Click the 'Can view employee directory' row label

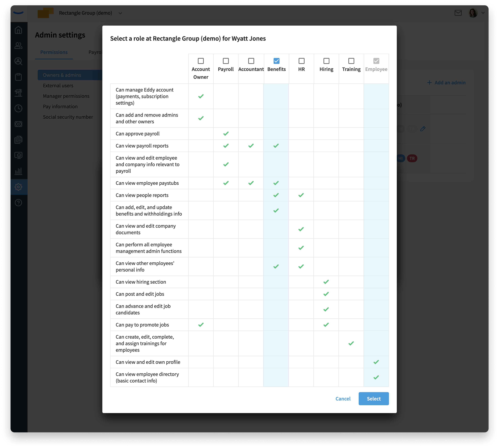tap(147, 377)
